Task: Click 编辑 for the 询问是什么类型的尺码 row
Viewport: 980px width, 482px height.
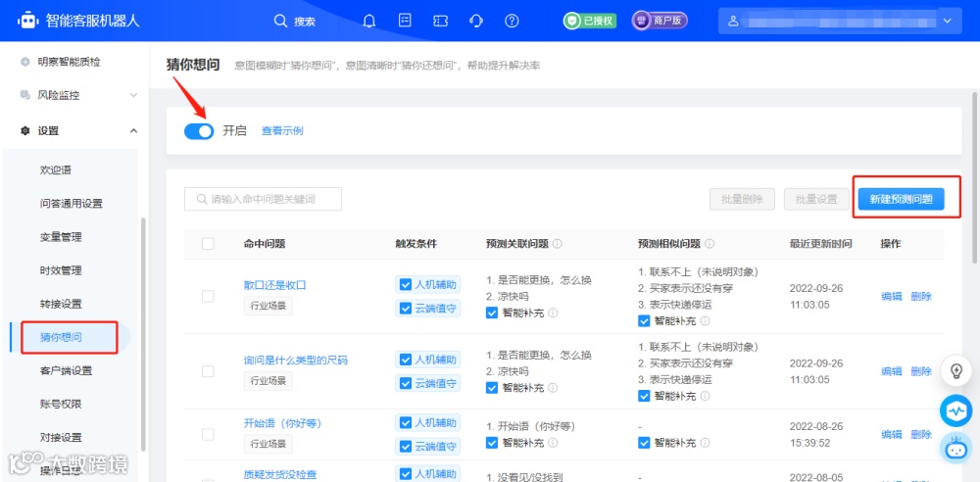Action: [891, 371]
